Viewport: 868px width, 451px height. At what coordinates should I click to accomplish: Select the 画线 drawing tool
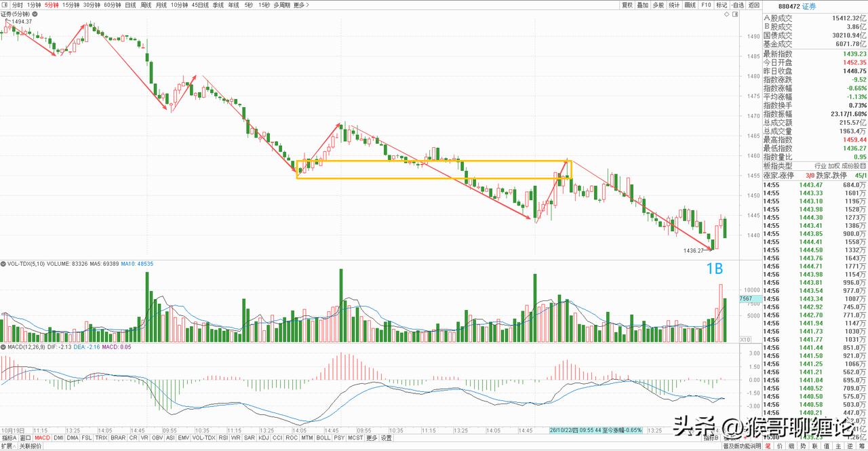point(690,5)
